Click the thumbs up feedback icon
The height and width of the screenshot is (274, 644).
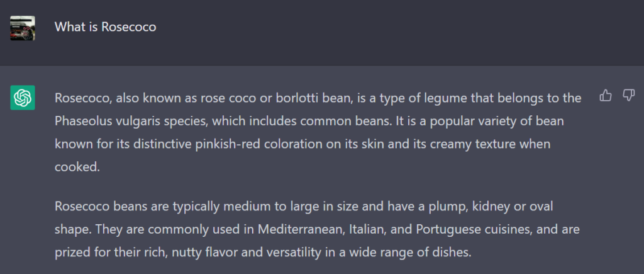pos(606,96)
